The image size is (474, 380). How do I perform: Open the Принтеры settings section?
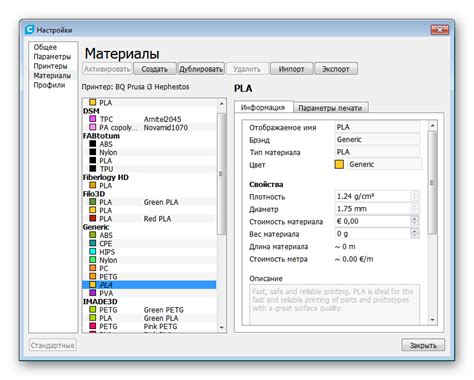point(50,66)
